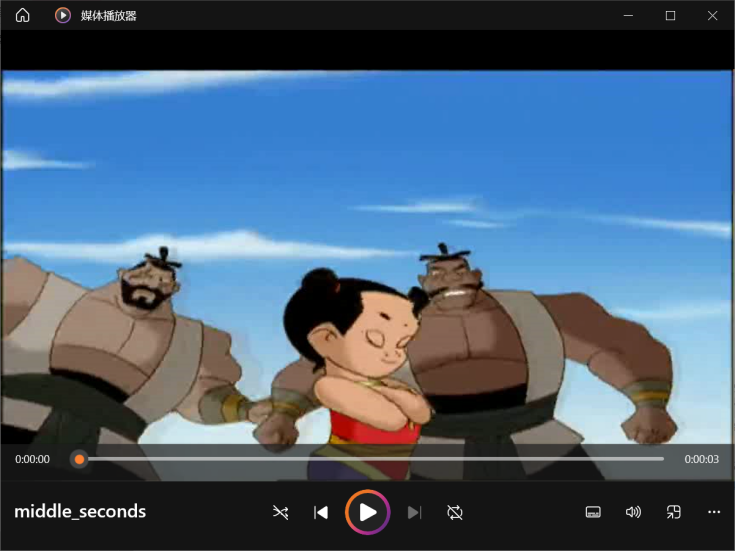Toggle repeat mode

pos(455,512)
